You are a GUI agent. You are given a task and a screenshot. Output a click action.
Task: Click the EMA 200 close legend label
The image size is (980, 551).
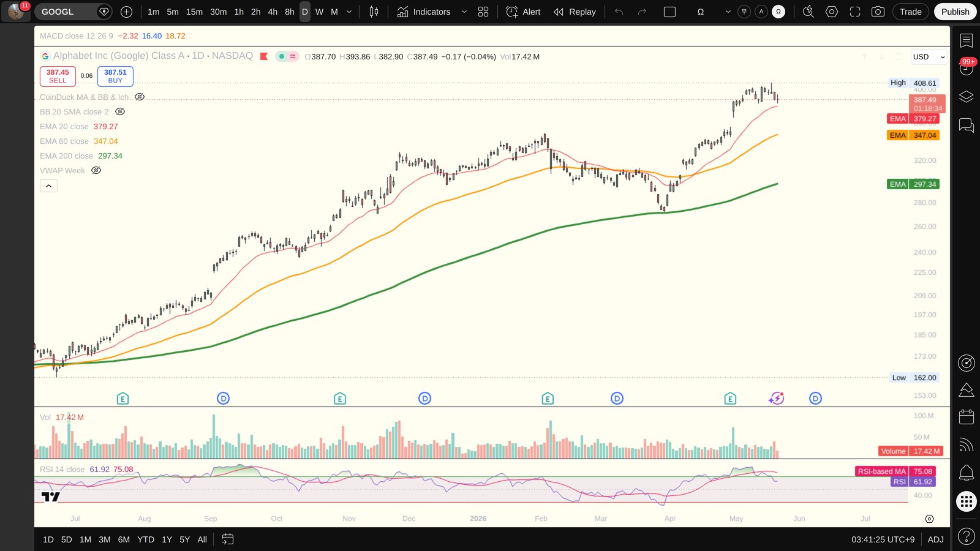tap(67, 156)
